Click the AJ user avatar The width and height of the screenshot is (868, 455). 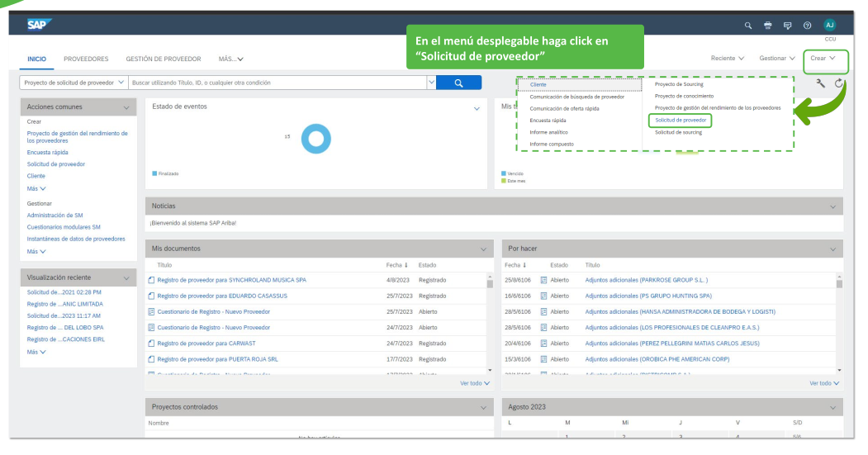pos(829,25)
